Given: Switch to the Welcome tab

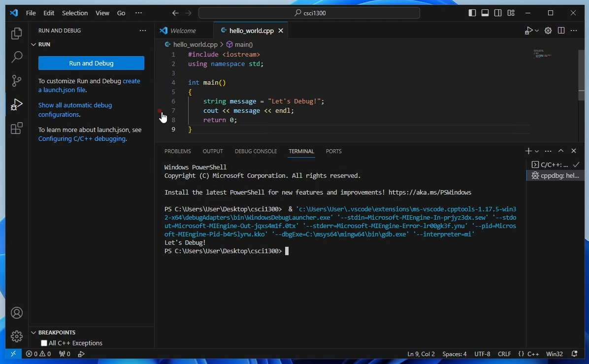Looking at the screenshot, I should click(183, 31).
